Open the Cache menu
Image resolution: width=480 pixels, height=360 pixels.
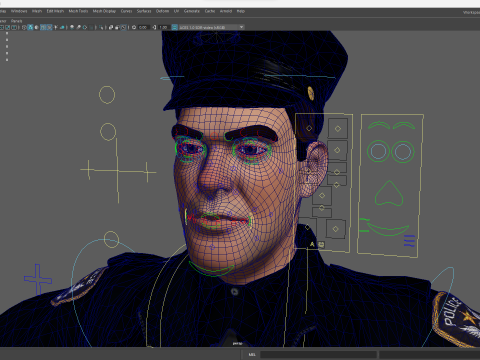210,11
